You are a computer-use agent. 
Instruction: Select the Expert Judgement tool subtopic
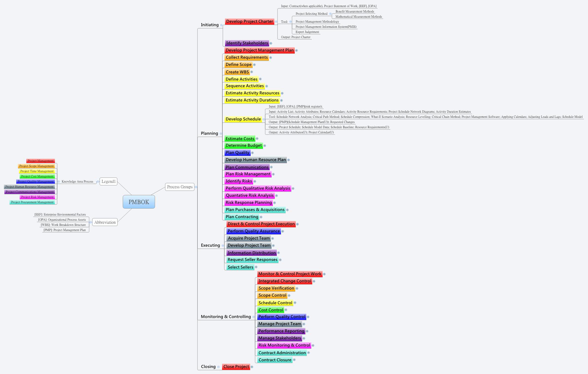click(307, 32)
